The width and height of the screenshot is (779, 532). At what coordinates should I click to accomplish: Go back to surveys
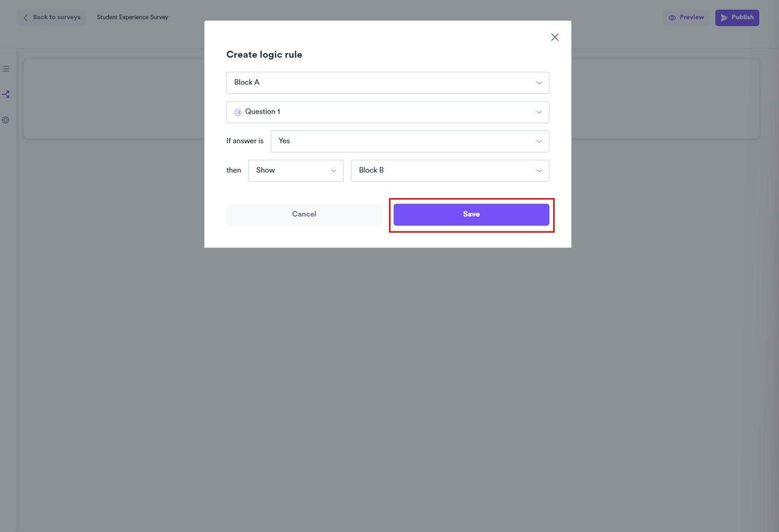click(56, 17)
